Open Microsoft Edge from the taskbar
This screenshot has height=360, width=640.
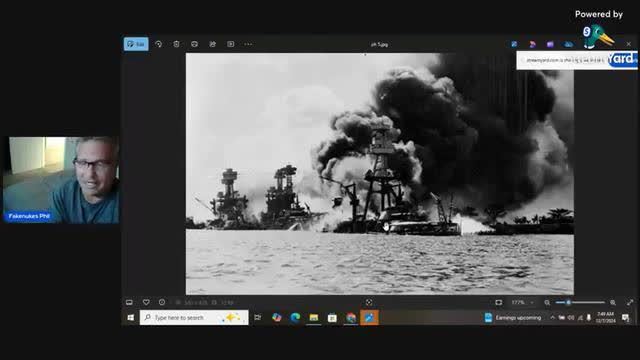click(x=295, y=318)
